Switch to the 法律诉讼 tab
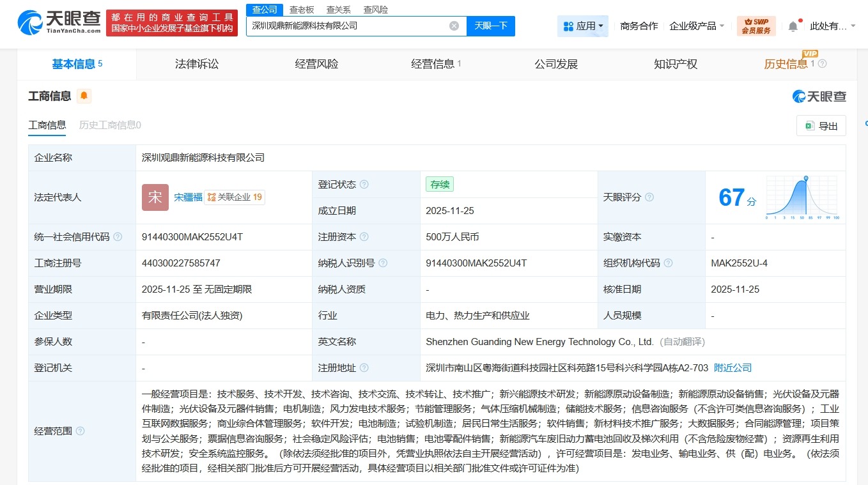The height and width of the screenshot is (485, 868). click(196, 64)
